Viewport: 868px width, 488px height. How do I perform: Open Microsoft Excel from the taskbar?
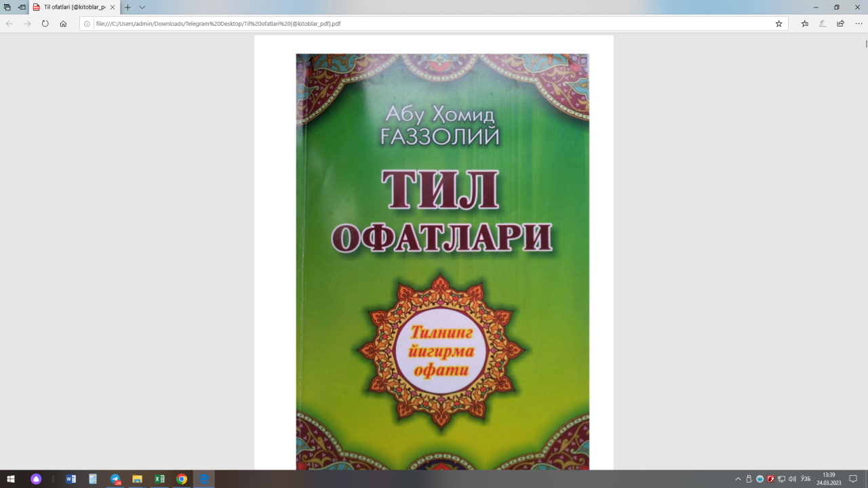(159, 479)
